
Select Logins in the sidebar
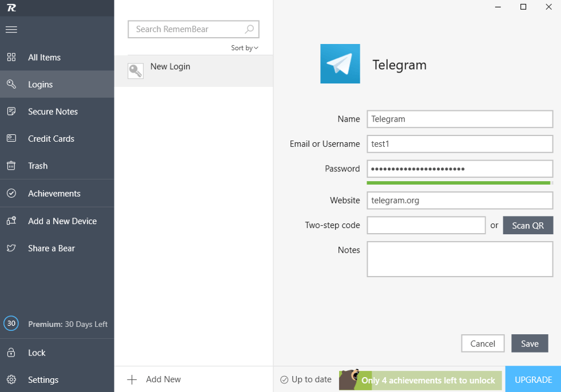pos(57,85)
